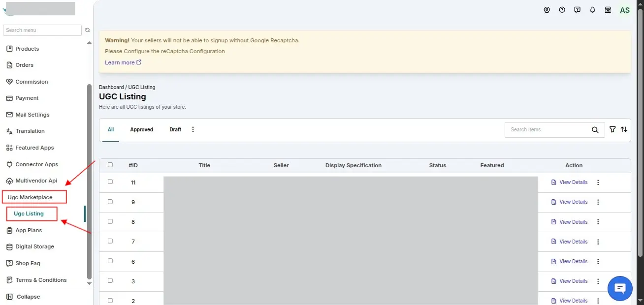This screenshot has width=644, height=305.
Task: Toggle the select-all checkbox in table header
Action: pos(110,165)
